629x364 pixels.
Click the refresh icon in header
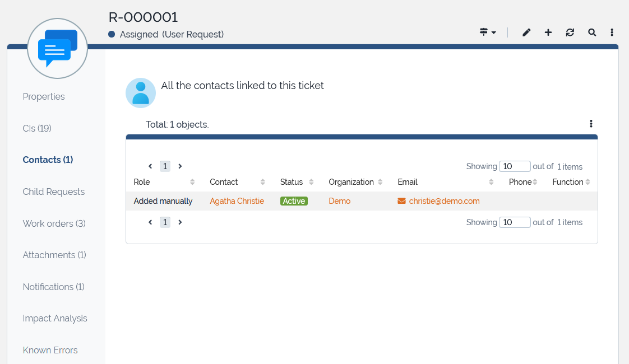pos(570,32)
